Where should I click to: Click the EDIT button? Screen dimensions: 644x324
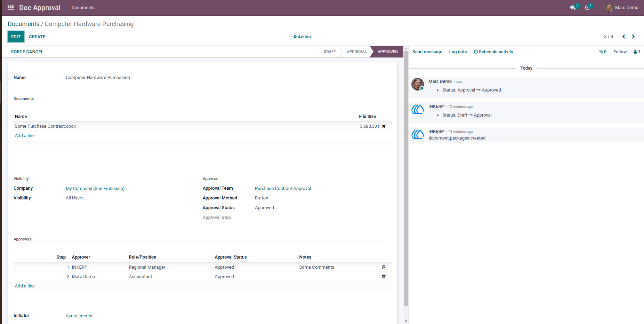coord(16,37)
